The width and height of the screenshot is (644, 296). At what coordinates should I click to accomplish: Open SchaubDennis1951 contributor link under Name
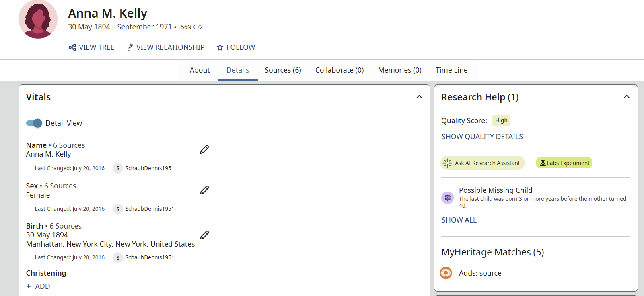coord(150,168)
